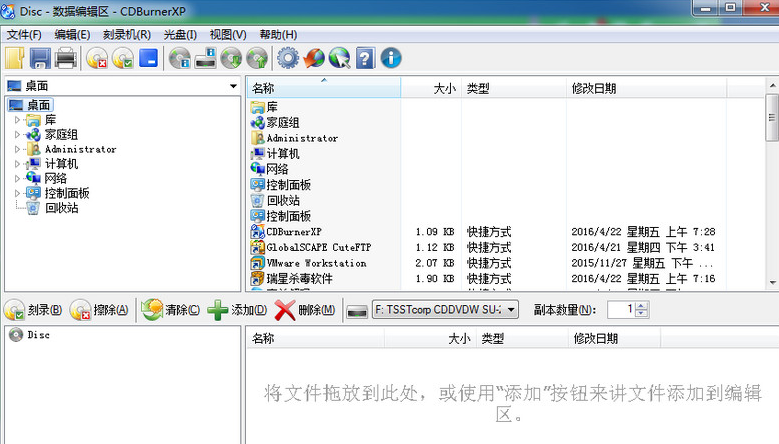Expand the 库 tree node

pyautogui.click(x=17, y=120)
